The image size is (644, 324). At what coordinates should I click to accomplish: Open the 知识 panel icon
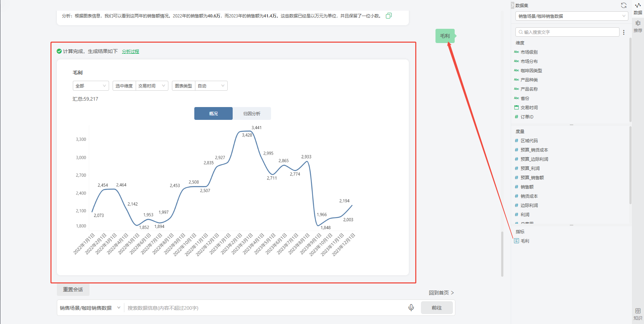[638, 314]
